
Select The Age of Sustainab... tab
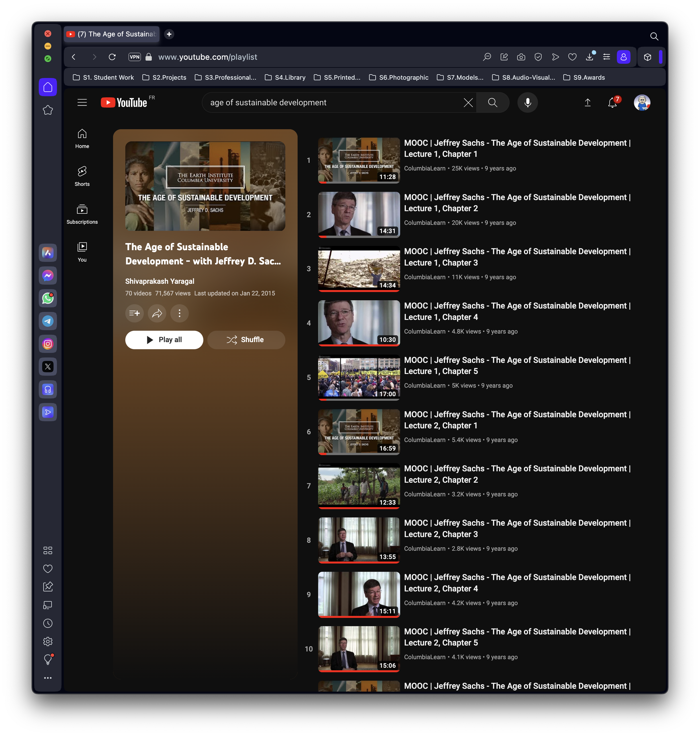tap(112, 34)
